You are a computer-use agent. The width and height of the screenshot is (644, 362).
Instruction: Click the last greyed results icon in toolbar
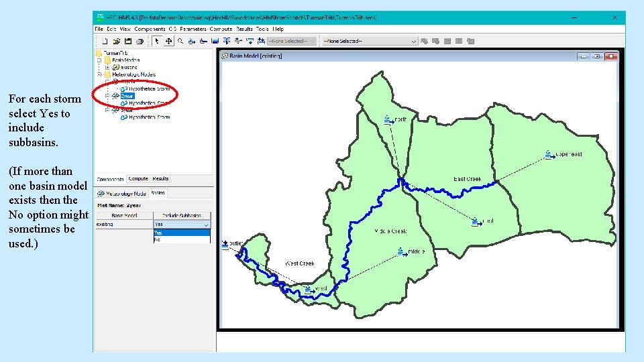tap(471, 41)
